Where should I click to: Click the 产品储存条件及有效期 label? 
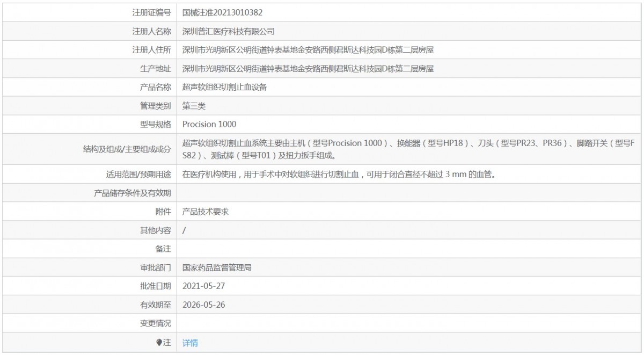coord(132,193)
